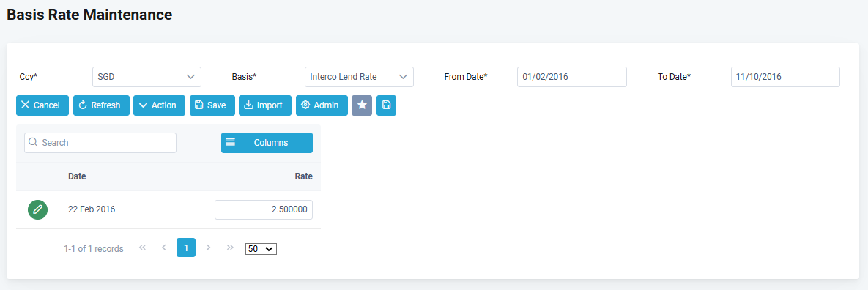The image size is (868, 290).
Task: Open the Ccy dropdown showing SGD
Action: pos(146,77)
